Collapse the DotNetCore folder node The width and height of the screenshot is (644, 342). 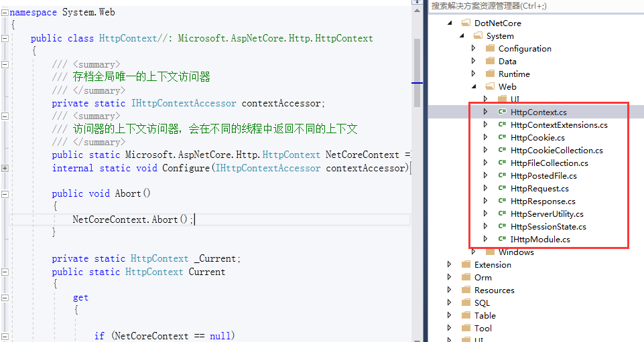[x=450, y=23]
